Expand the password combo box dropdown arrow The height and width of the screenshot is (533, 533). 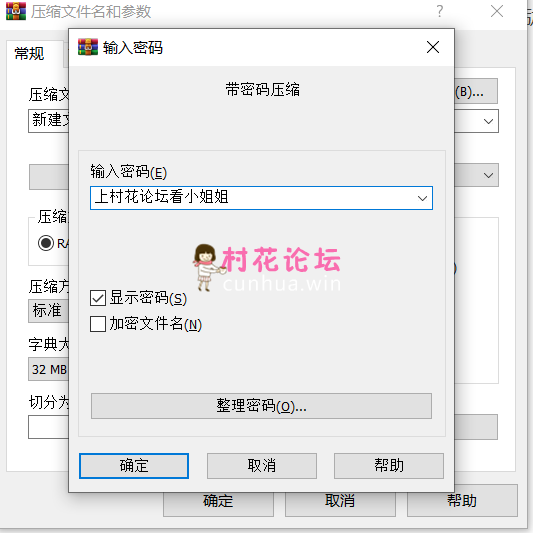pyautogui.click(x=422, y=198)
